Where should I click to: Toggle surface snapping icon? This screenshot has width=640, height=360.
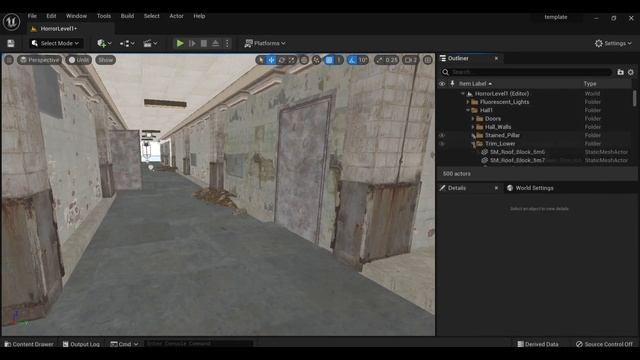tap(316, 60)
